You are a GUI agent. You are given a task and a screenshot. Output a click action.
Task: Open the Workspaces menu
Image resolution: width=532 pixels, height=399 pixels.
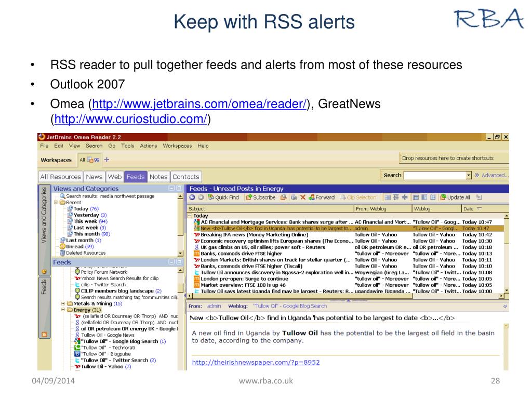177,145
